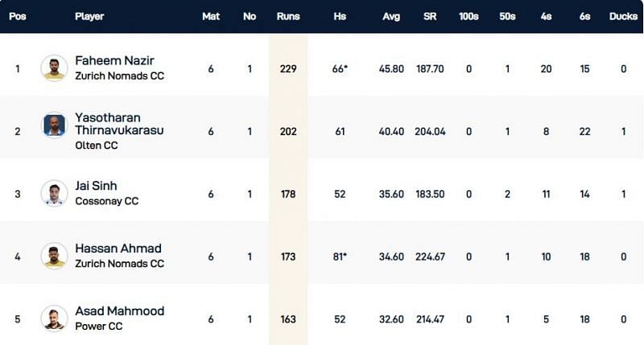Click Faheem Nazir's player avatar

[54, 68]
